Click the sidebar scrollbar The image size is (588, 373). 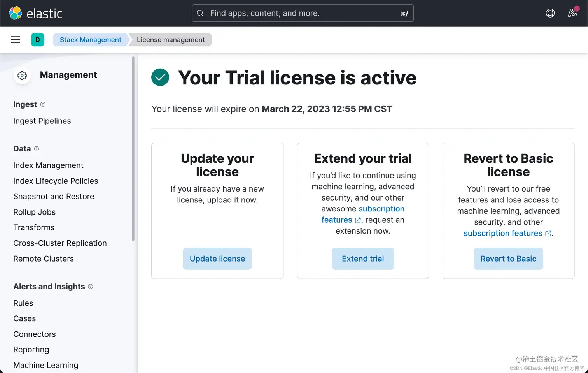(x=133, y=149)
